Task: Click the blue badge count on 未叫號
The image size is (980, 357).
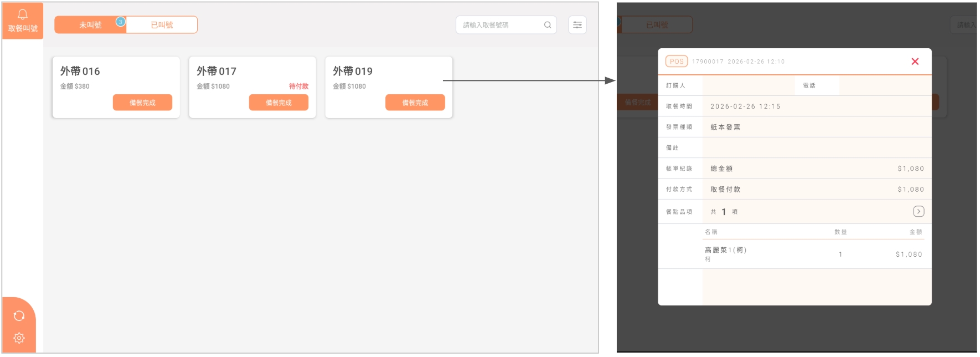Action: click(120, 22)
